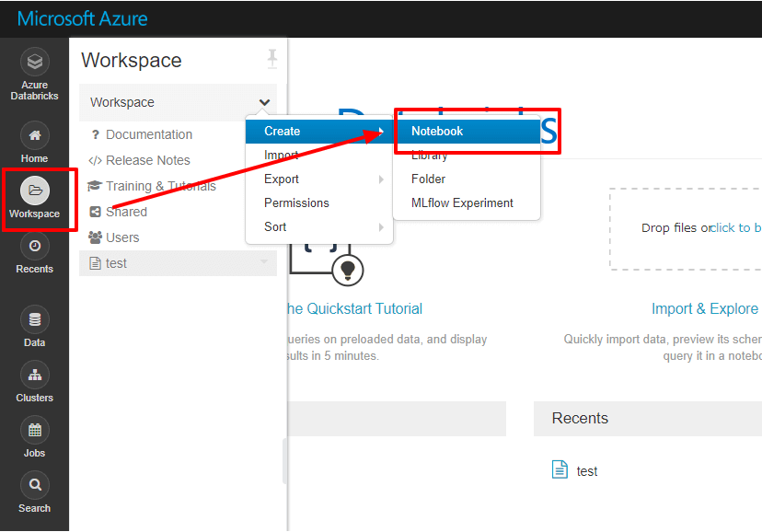Select Sort in the context menu
This screenshot has height=532, width=762.
pyautogui.click(x=319, y=226)
